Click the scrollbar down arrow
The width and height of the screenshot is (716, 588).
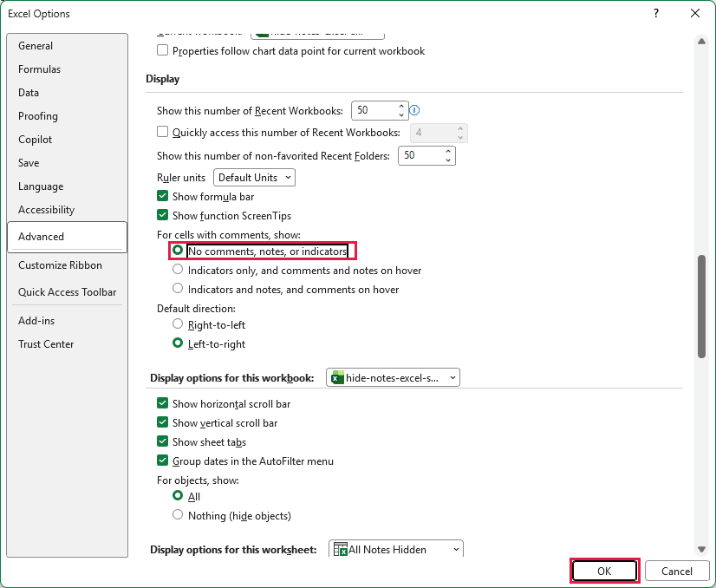point(702,549)
